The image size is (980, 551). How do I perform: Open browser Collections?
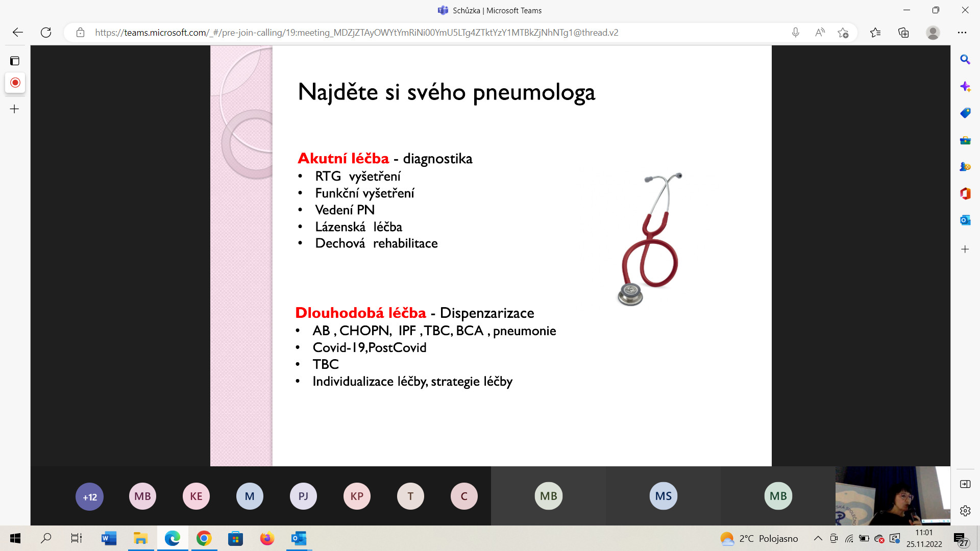903,33
